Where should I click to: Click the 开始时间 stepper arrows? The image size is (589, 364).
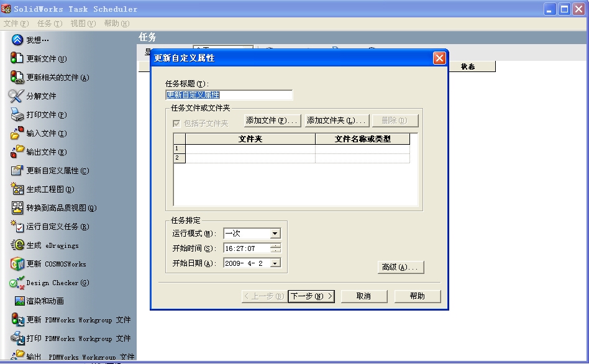(x=276, y=248)
